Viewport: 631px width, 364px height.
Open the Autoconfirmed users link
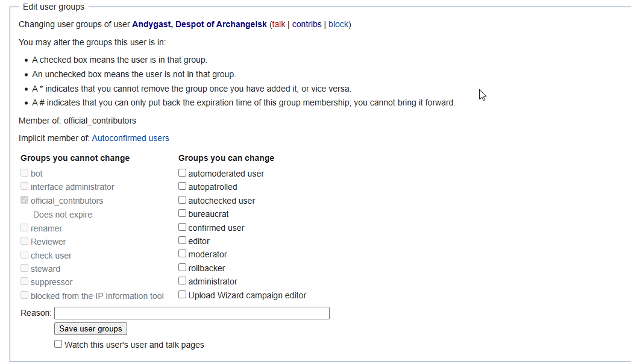pyautogui.click(x=130, y=138)
